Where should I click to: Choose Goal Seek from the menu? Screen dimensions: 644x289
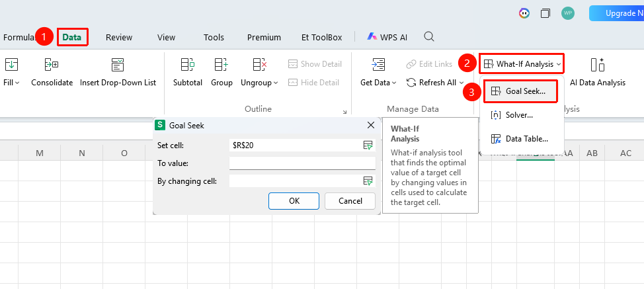520,91
